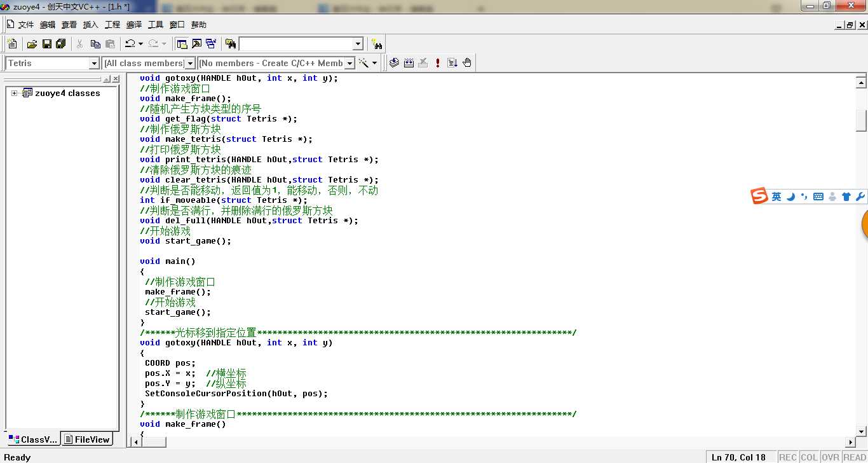Viewport: 868px width, 463px height.
Task: Create a new text file
Action: pyautogui.click(x=12, y=44)
